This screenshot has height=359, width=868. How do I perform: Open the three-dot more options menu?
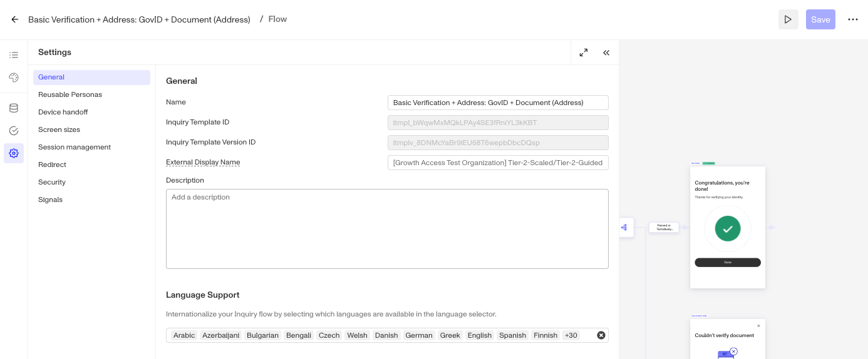click(x=853, y=19)
